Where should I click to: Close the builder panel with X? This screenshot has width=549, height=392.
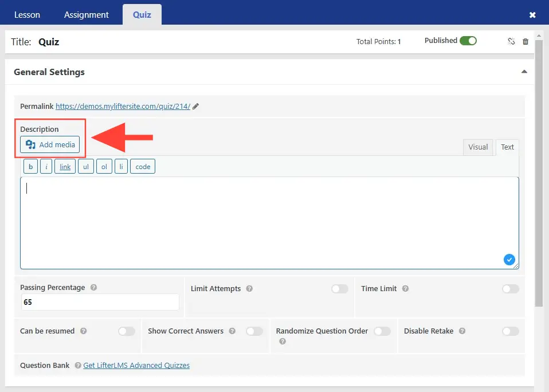532,15
